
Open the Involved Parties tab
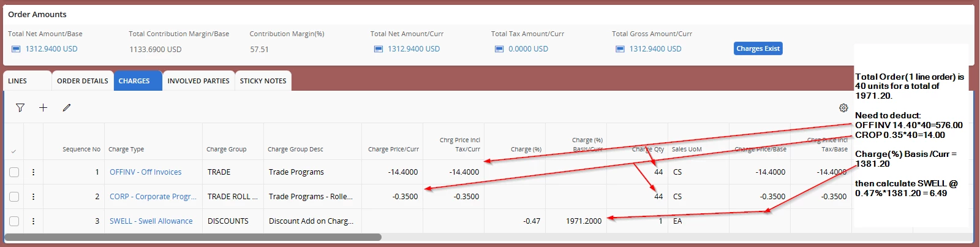[x=198, y=81]
